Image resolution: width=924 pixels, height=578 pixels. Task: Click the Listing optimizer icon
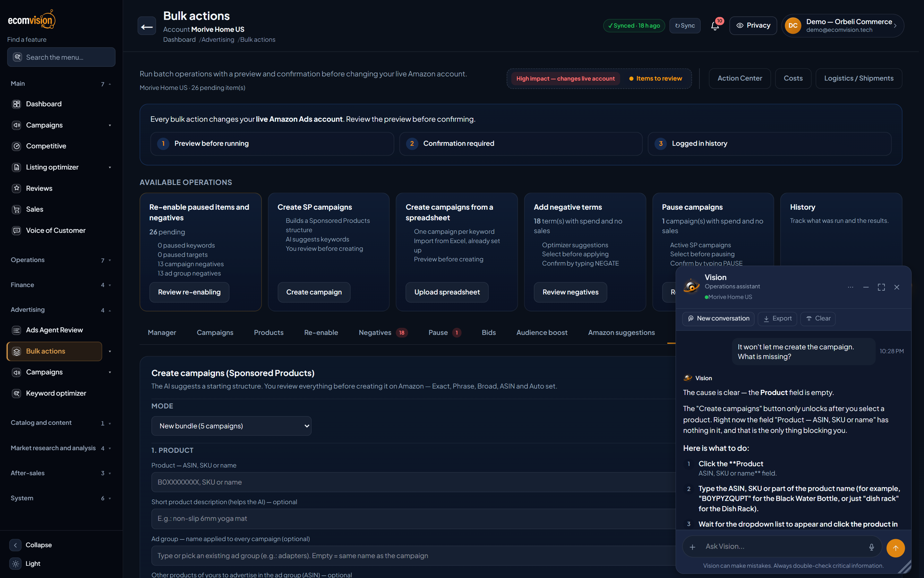point(16,167)
